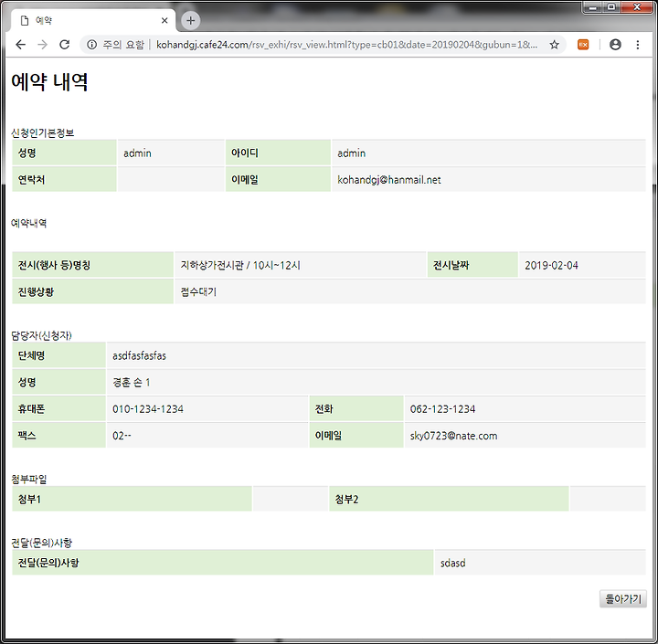Click the 연락처 label cell

(x=64, y=180)
